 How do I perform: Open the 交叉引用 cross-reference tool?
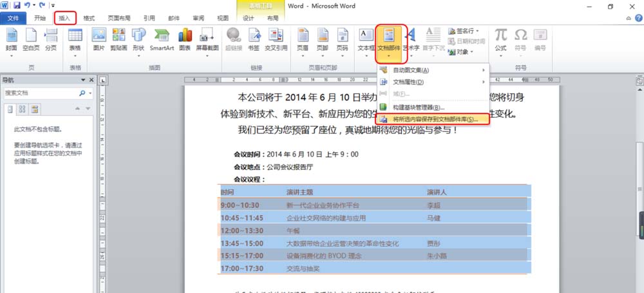click(x=276, y=40)
